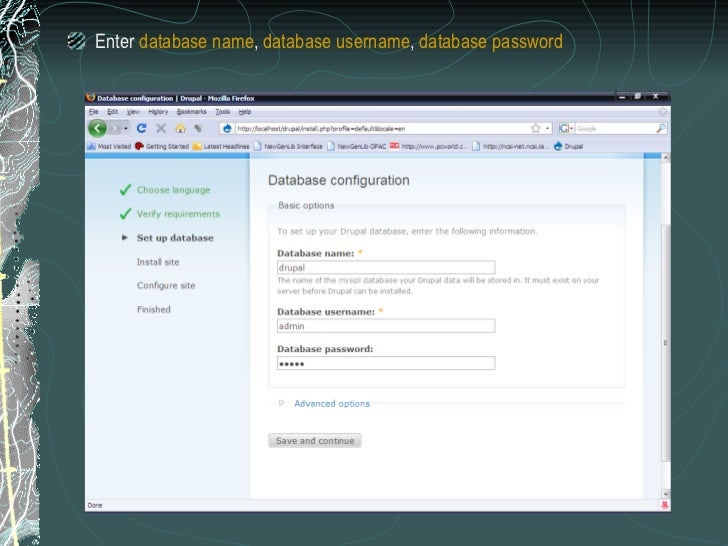Screen dimensions: 728x546
Task: Open the History menu
Action: point(158,112)
